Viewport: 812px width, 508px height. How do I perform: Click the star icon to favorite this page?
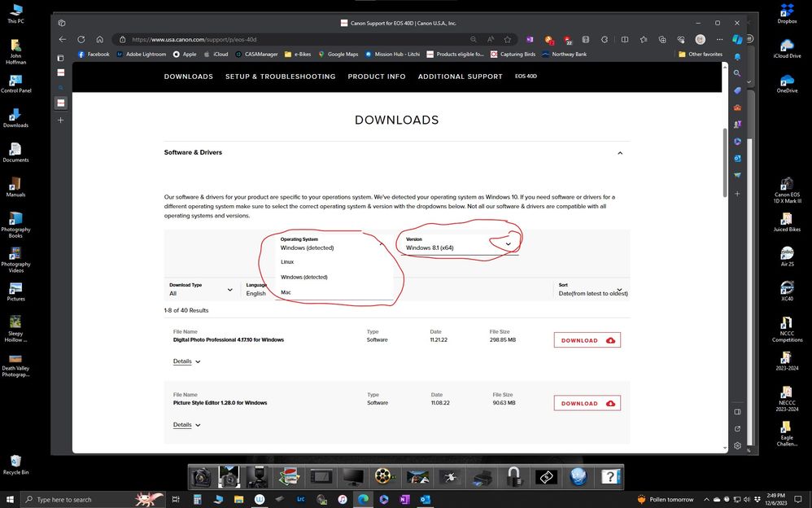coord(508,39)
